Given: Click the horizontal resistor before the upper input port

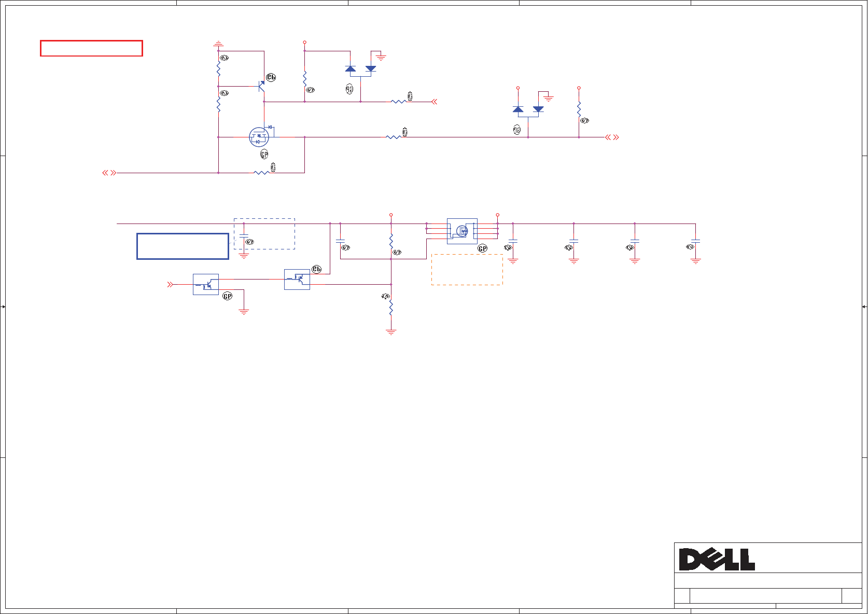Looking at the screenshot, I should point(399,102).
